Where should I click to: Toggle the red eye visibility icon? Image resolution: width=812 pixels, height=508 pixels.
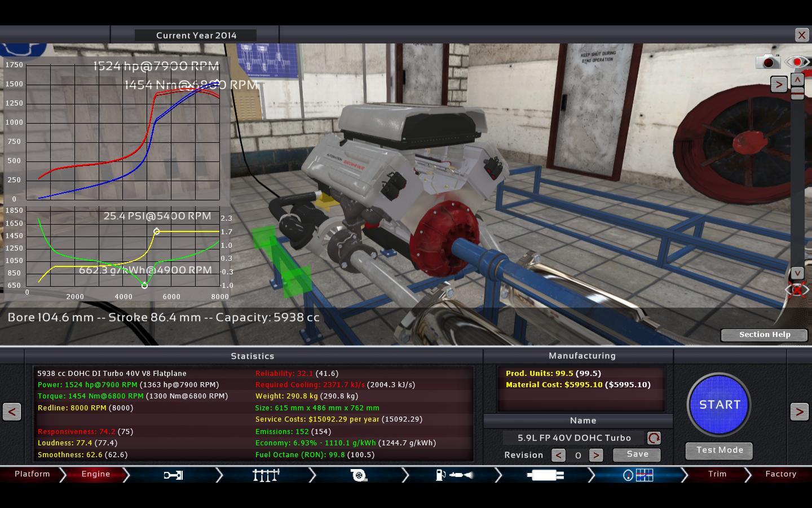pyautogui.click(x=797, y=62)
